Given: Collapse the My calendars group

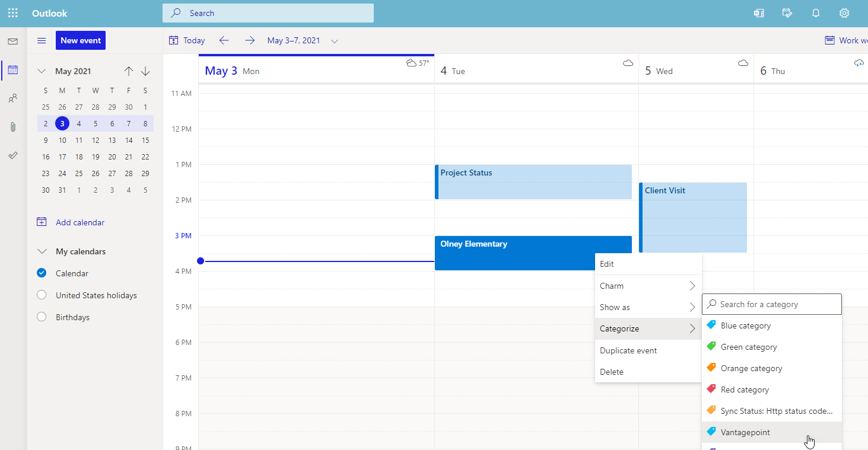Looking at the screenshot, I should (42, 251).
